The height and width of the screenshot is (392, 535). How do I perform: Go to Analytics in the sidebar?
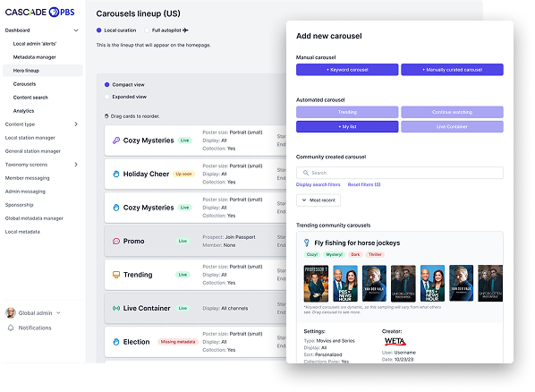point(23,111)
